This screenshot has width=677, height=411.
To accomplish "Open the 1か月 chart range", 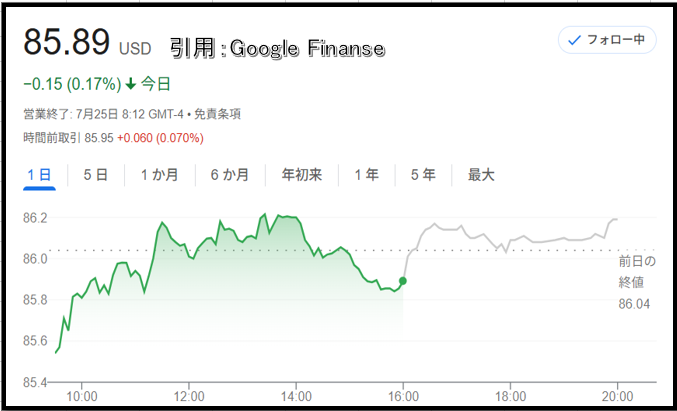I will tap(159, 175).
